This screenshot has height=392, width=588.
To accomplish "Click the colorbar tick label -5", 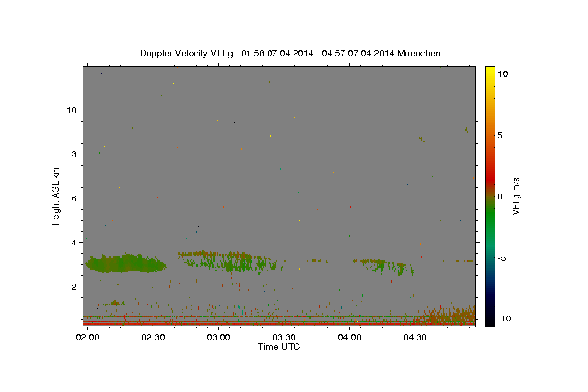I will tap(502, 258).
